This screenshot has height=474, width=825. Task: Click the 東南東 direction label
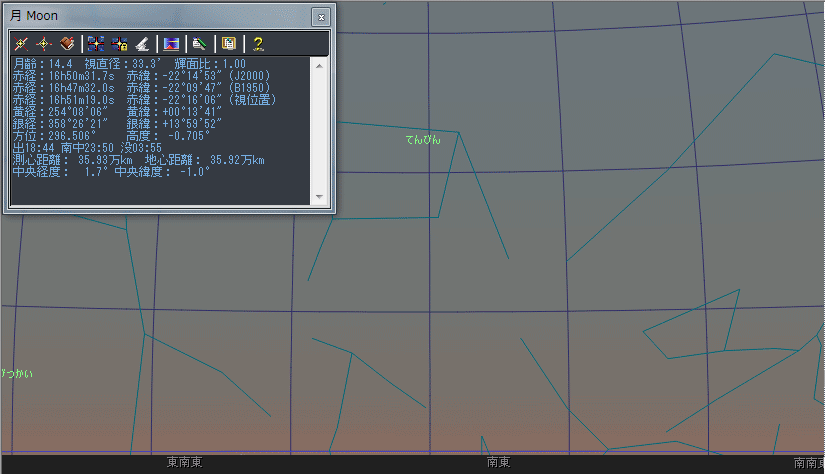pos(184,462)
